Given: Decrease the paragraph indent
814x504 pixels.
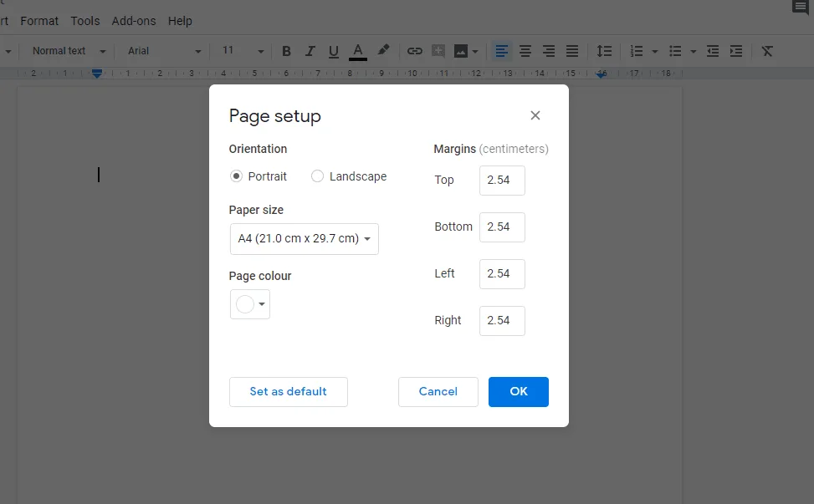Looking at the screenshot, I should click(x=713, y=51).
